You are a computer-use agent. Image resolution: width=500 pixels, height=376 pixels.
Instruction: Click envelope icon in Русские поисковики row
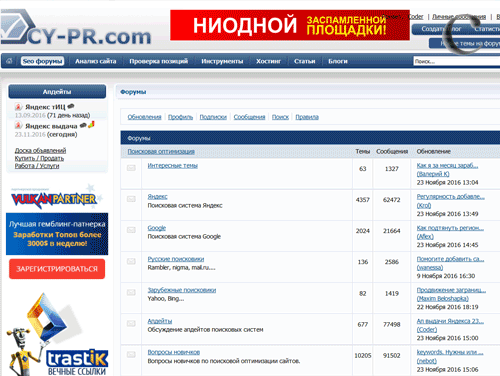(131, 261)
